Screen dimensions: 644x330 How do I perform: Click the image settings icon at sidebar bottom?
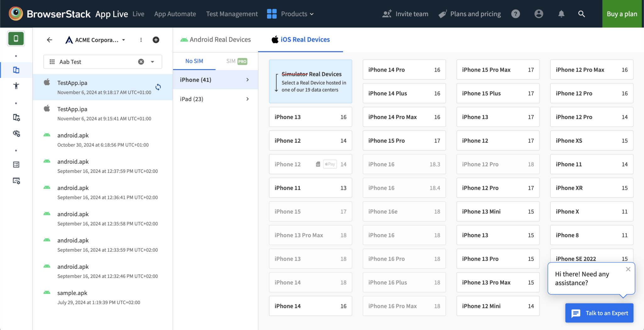[x=16, y=181]
